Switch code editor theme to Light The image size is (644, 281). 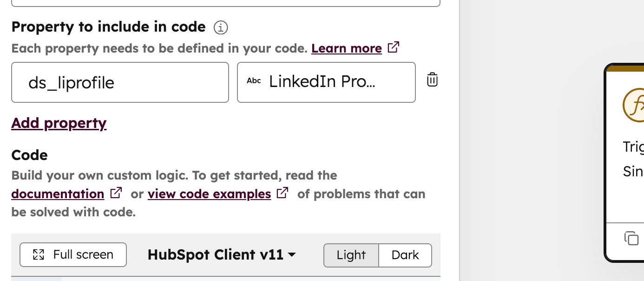coord(351,255)
